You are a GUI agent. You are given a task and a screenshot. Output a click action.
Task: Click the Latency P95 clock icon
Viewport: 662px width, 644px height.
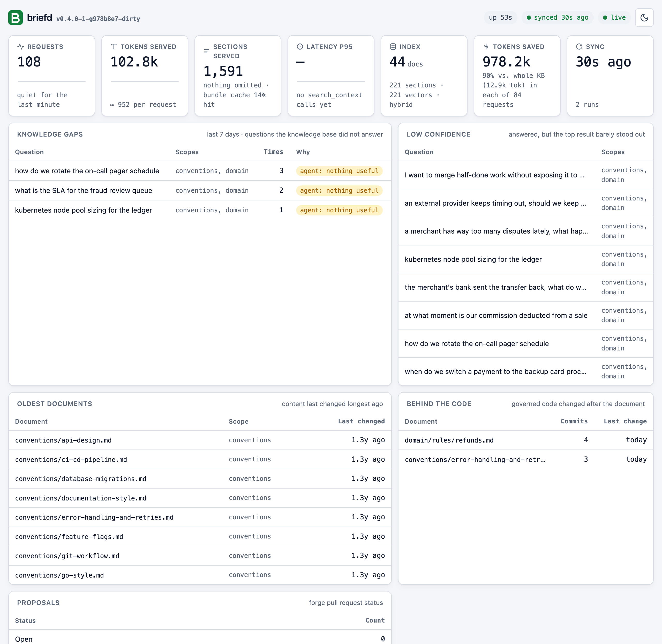pos(300,47)
